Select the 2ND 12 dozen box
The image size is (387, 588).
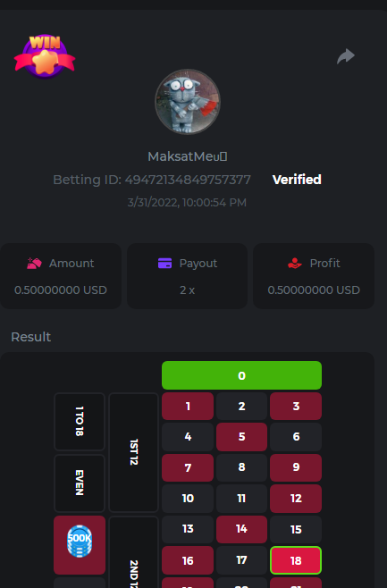[133, 552]
